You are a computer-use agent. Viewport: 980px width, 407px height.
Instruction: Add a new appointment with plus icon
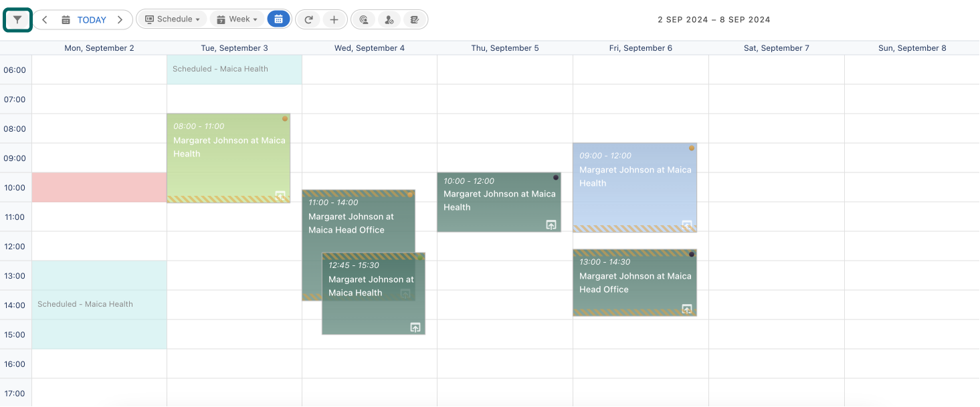(x=334, y=20)
